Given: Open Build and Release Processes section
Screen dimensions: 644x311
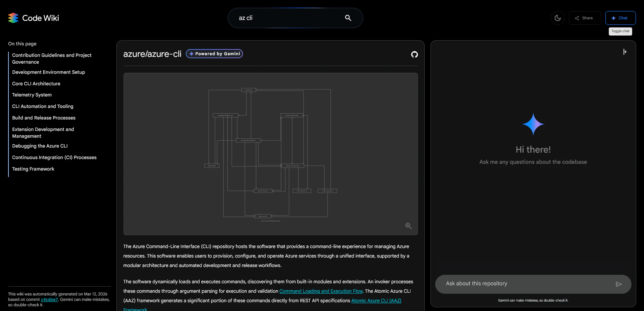Looking at the screenshot, I should (x=44, y=118).
